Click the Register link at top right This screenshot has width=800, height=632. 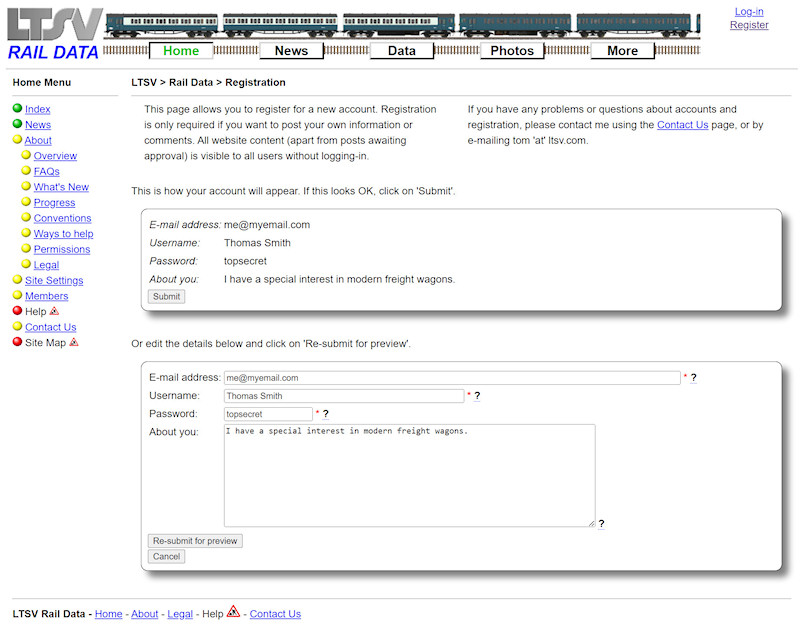[749, 24]
